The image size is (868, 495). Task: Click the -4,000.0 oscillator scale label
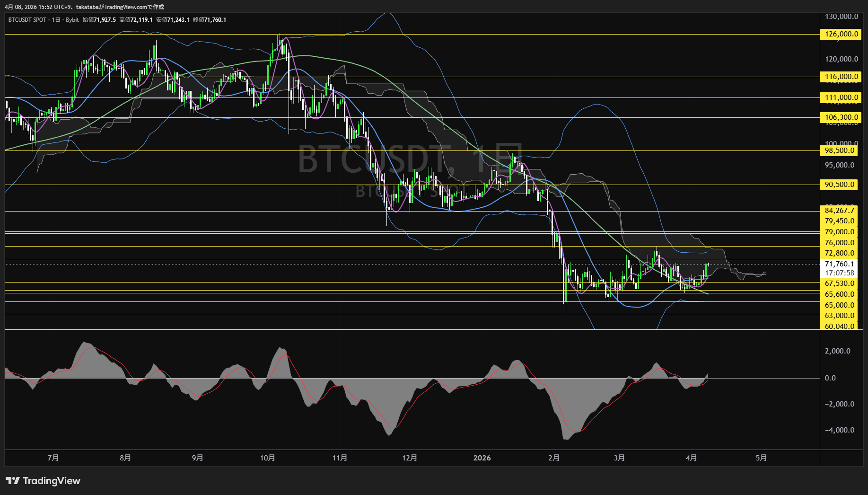840,430
